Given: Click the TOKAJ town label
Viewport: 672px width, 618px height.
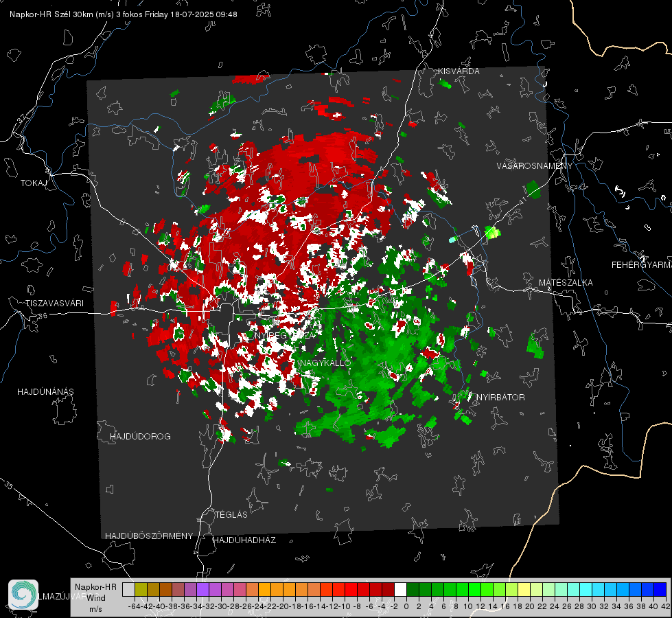Looking at the screenshot, I should 34,183.
